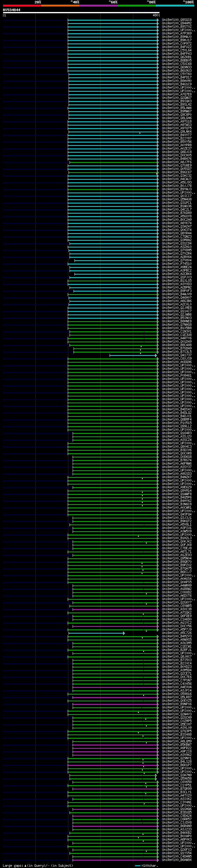Click hit label UniRef100_Q9C8P0
The height and width of the screenshot is (868, 197).
(177, 115)
